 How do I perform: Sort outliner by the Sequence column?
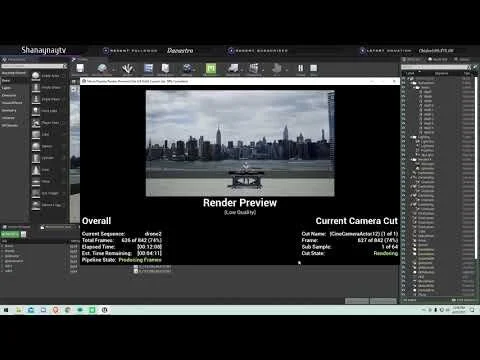[x=441, y=73]
